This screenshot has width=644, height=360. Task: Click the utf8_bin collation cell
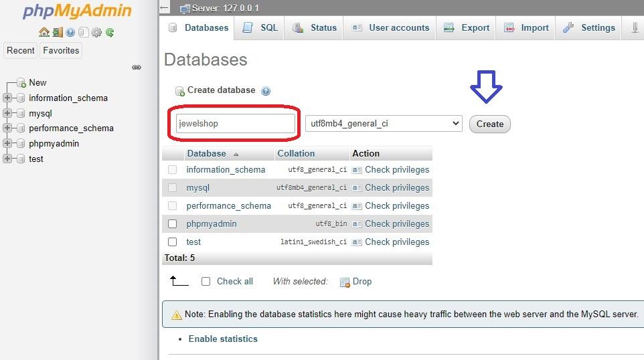click(x=331, y=223)
